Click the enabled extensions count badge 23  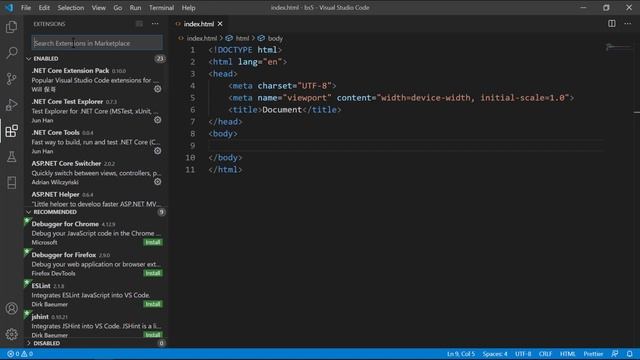point(160,59)
